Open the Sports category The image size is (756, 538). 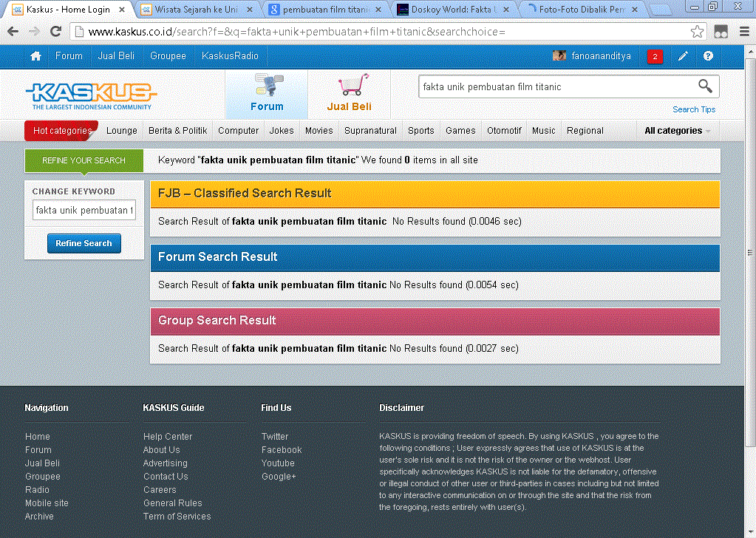click(421, 131)
